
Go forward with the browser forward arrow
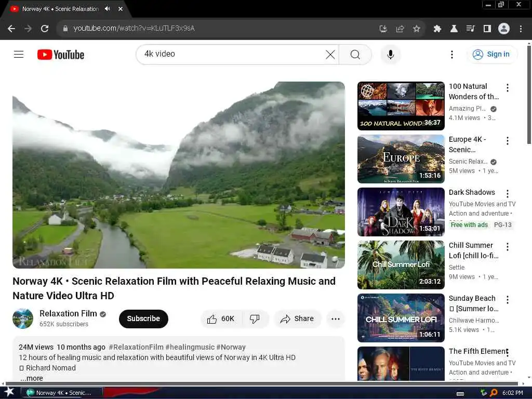point(28,29)
